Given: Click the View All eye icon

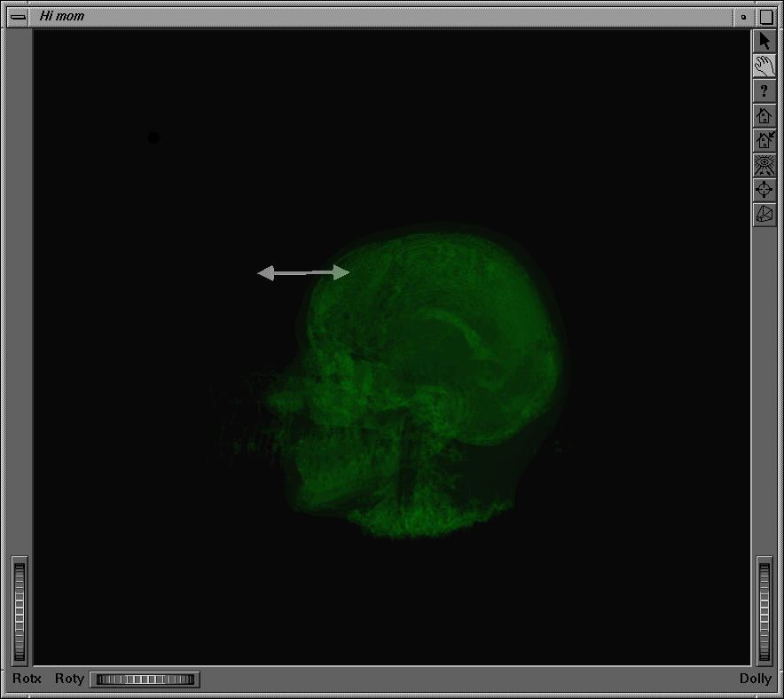Looking at the screenshot, I should point(764,165).
